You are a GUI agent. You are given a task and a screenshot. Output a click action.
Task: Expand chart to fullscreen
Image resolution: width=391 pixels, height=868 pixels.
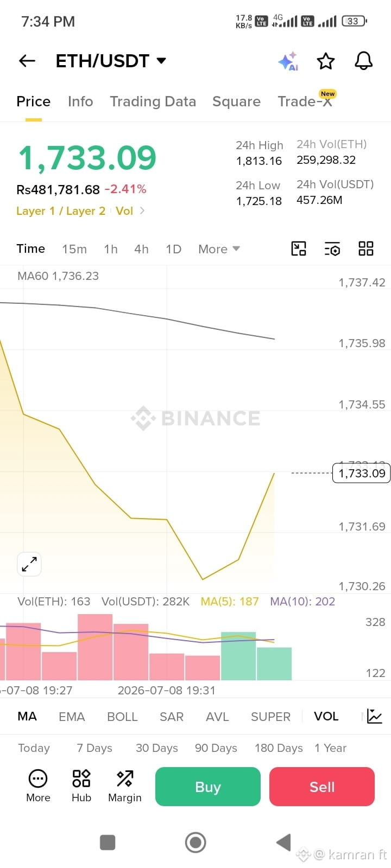(29, 564)
